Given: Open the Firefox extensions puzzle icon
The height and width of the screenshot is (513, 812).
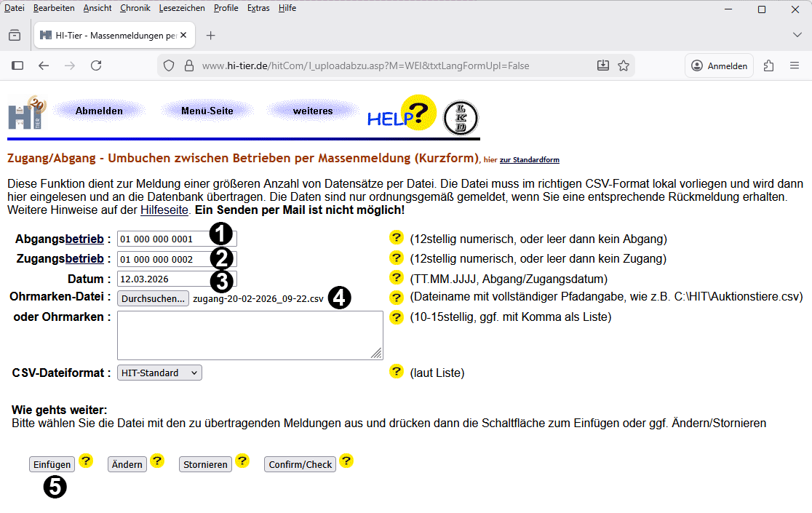Looking at the screenshot, I should point(768,65).
